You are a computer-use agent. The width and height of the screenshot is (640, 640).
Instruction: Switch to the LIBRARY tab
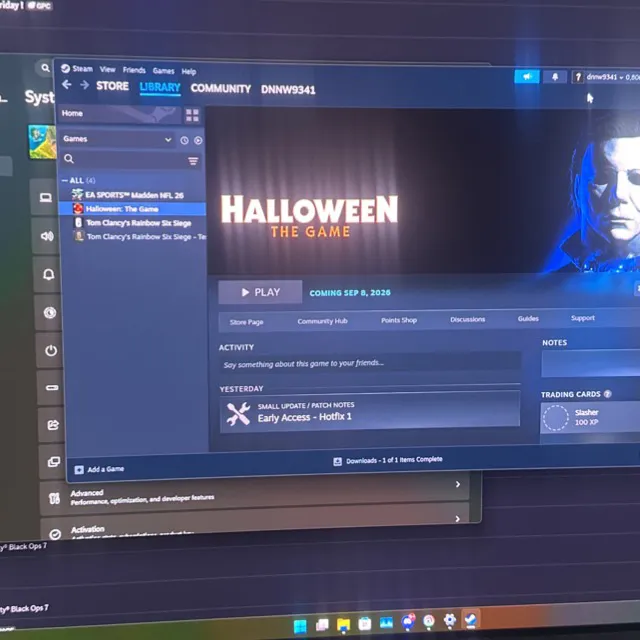160,87
